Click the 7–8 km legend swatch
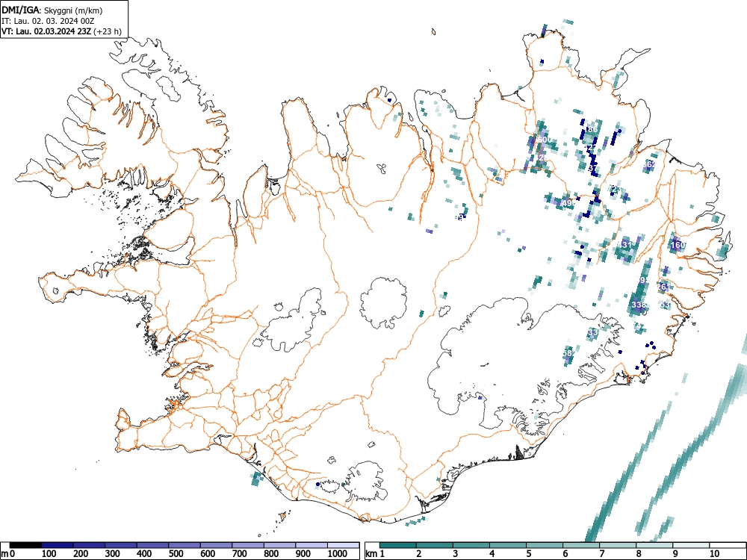Screen dimensions: 747x560 point(619,545)
